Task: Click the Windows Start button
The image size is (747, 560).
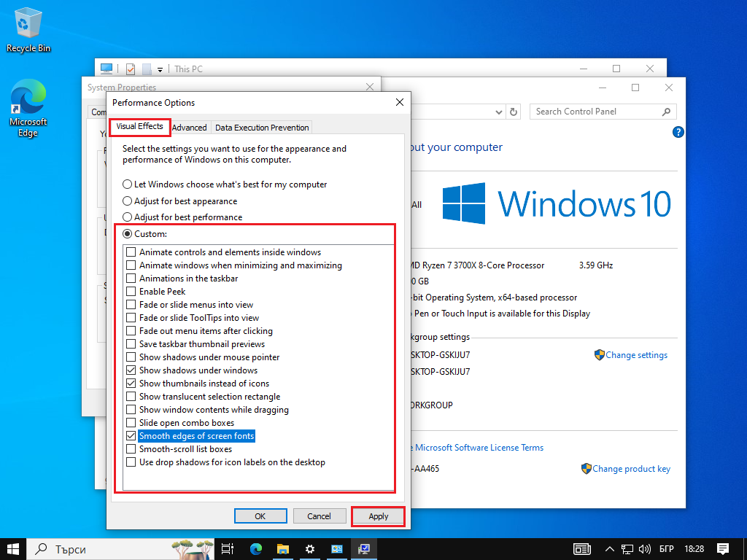Action: 13,549
